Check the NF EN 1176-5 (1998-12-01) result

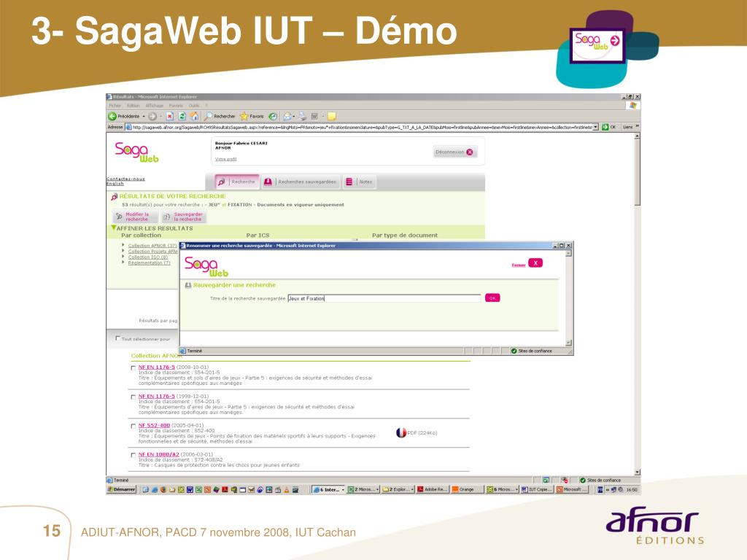(133, 397)
